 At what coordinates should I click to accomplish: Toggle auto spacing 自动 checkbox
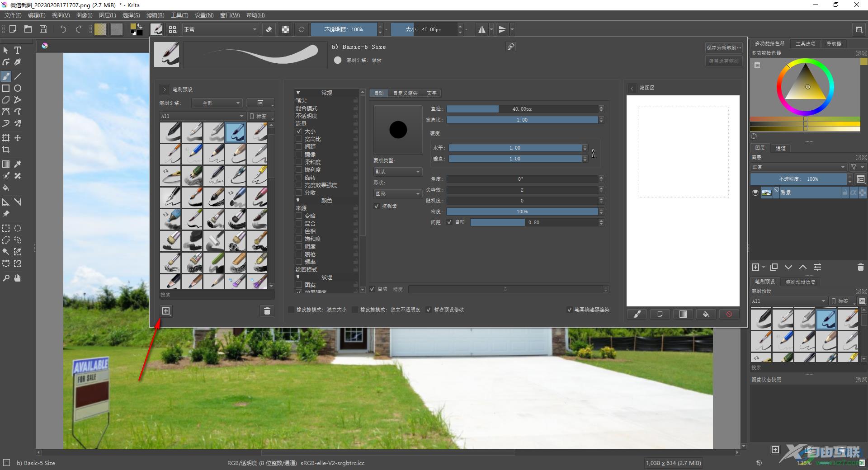449,222
